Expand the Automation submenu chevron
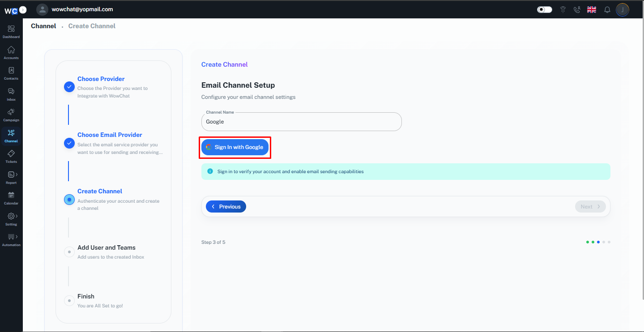 point(17,237)
